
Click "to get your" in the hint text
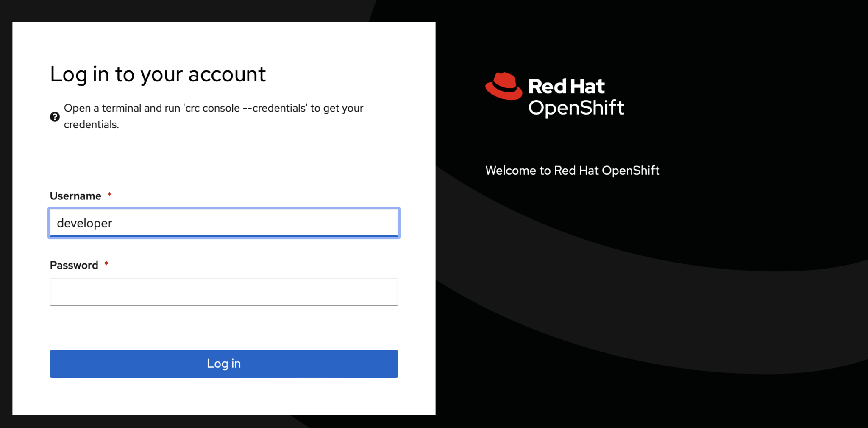337,108
